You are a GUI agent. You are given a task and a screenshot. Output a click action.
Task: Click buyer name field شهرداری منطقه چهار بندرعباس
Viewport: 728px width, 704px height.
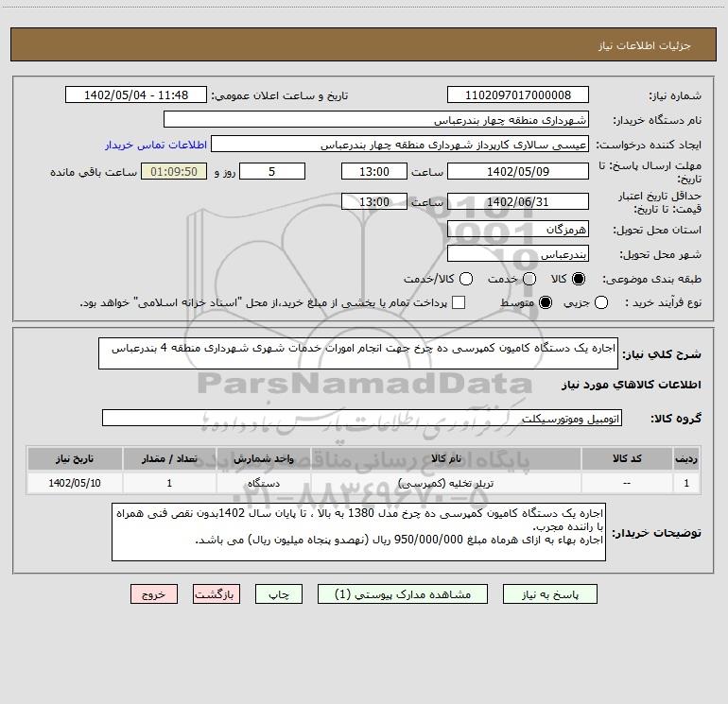[x=376, y=119]
